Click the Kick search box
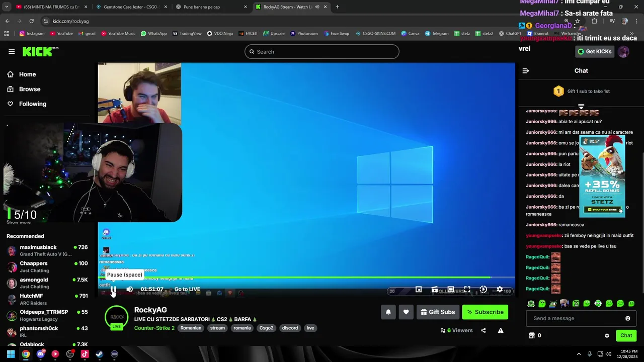Viewport: 644px width, 362px height. (322, 52)
